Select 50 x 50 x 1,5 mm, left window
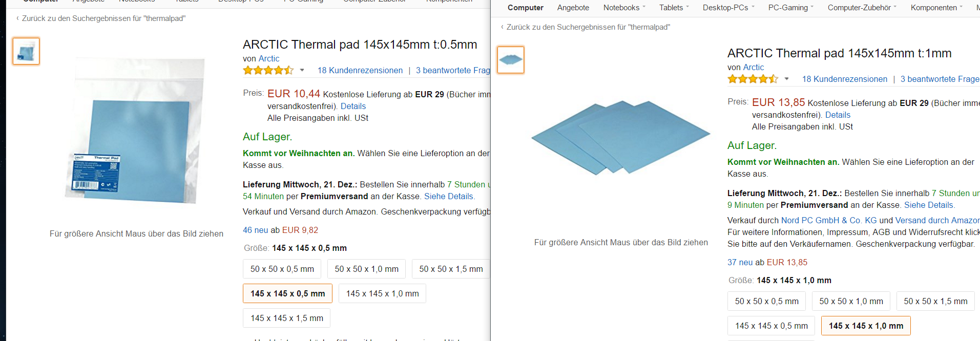The image size is (980, 341). click(x=451, y=269)
